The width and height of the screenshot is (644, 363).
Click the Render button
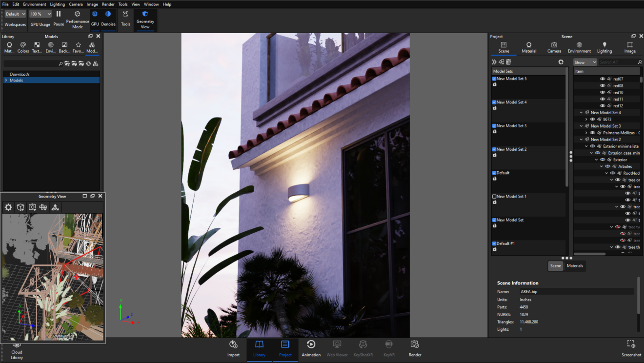[x=414, y=348]
